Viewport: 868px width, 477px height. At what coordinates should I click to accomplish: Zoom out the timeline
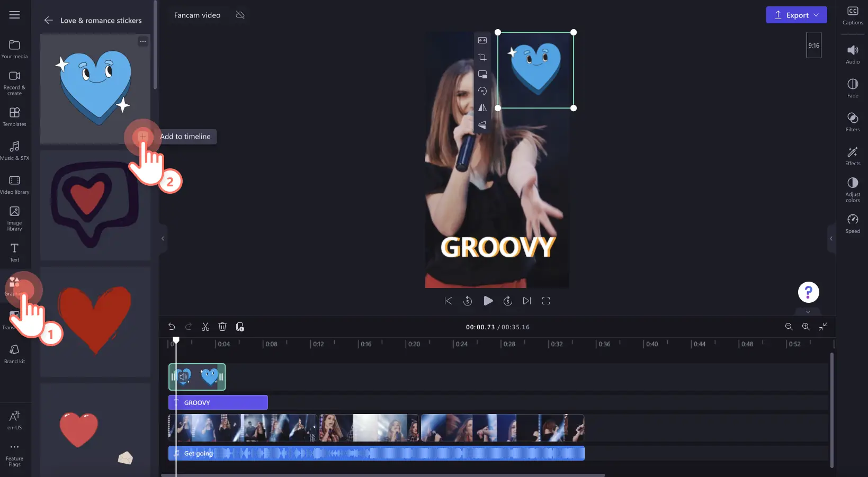coord(789,327)
